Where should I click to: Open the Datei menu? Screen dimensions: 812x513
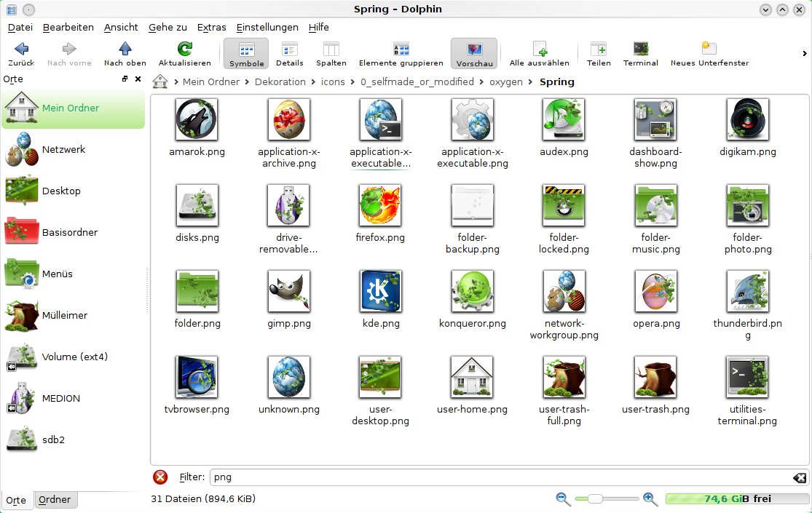[x=20, y=27]
